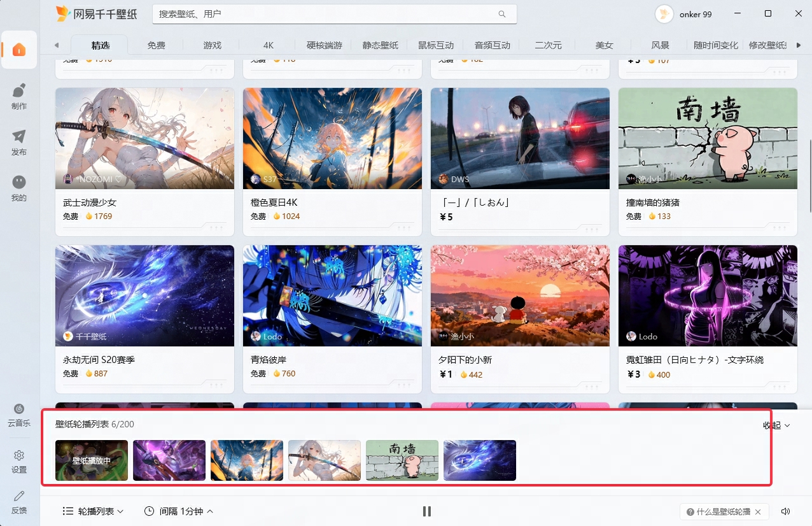
Task: Open 云音乐 from the sidebar
Action: (19, 415)
